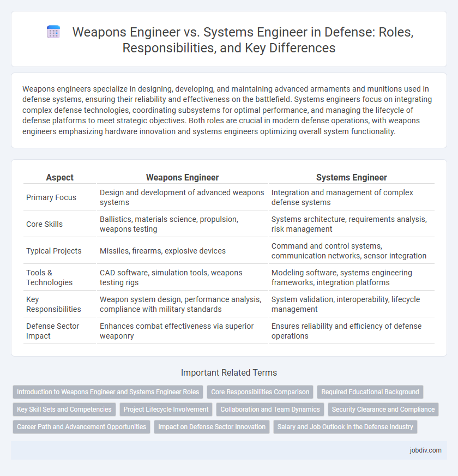Click 'Ballistics, materials science, propulsion' cell
Viewport: 458px width, 476px height.
pyautogui.click(x=182, y=224)
